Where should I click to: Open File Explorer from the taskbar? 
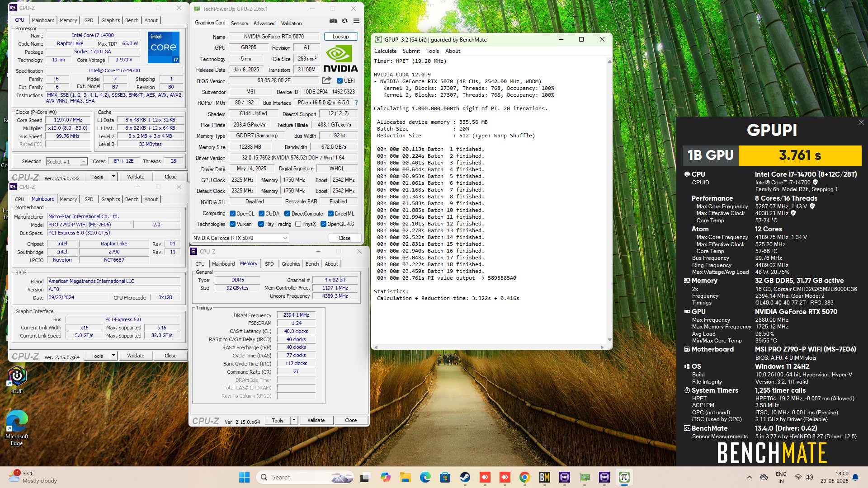(x=405, y=477)
